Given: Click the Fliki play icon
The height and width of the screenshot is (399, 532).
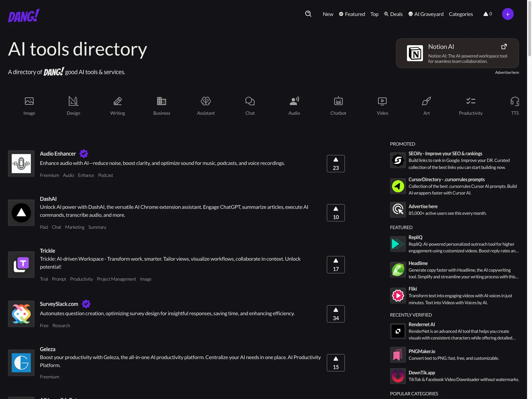Looking at the screenshot, I should [398, 296].
